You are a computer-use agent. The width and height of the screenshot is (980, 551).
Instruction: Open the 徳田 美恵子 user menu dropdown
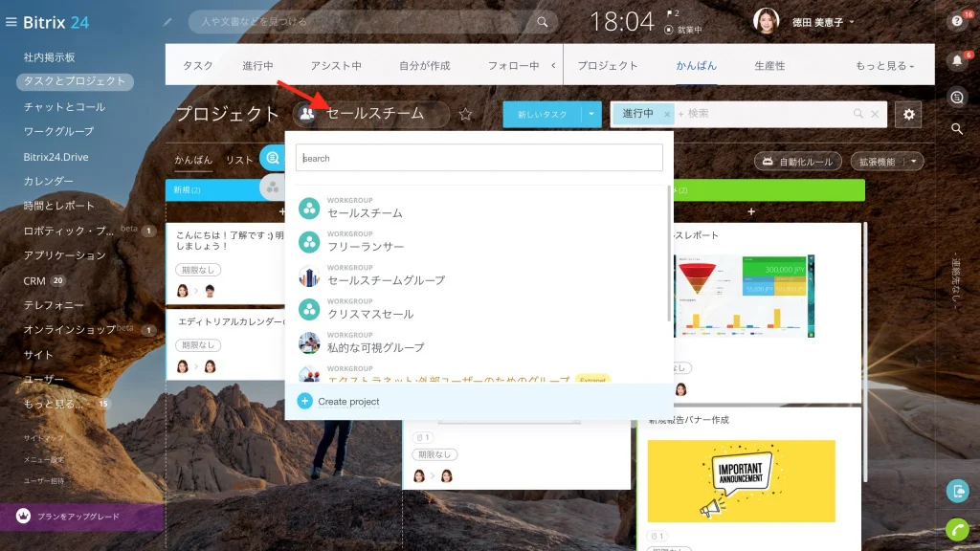[x=822, y=23]
